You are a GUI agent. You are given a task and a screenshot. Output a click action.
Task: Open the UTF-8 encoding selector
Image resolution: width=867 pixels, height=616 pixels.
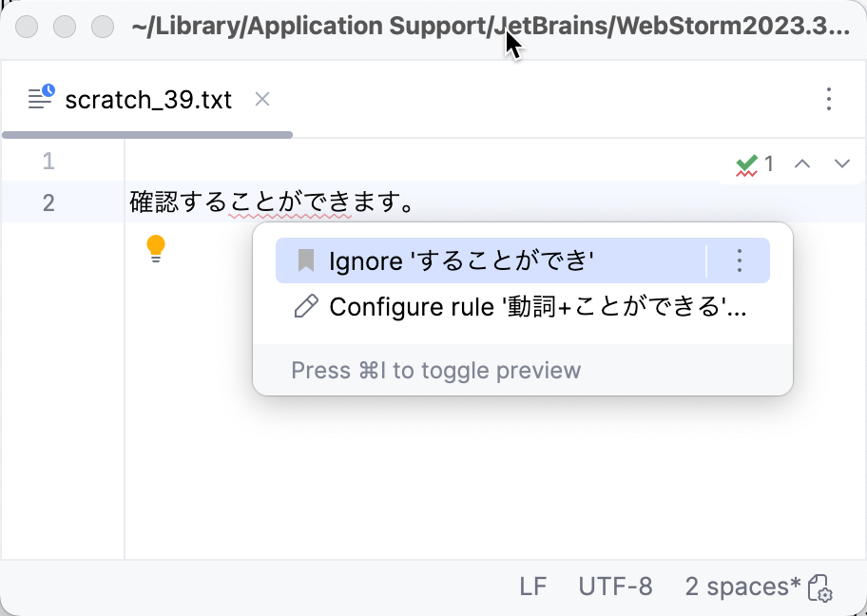pos(616,587)
